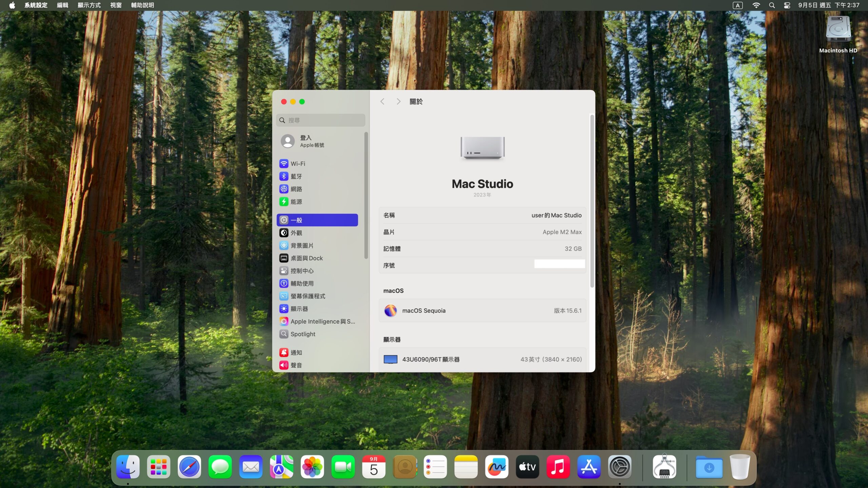Viewport: 868px width, 488px height.
Task: Open Calendar from the Dock
Action: pos(374,467)
